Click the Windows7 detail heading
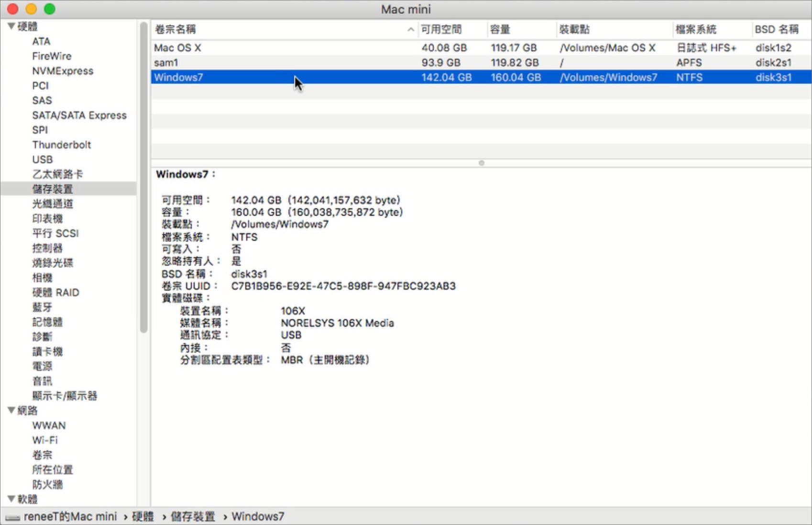 pyautogui.click(x=186, y=174)
